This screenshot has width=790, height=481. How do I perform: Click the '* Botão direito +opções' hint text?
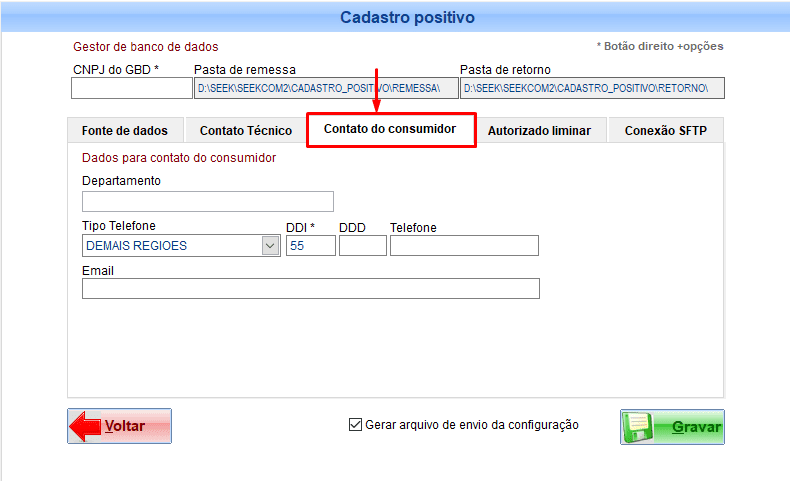point(660,46)
